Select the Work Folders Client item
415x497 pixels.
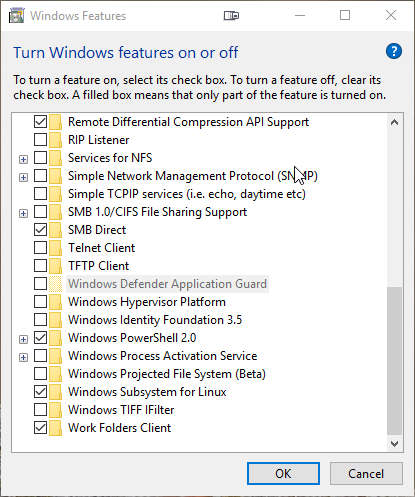[x=119, y=428]
